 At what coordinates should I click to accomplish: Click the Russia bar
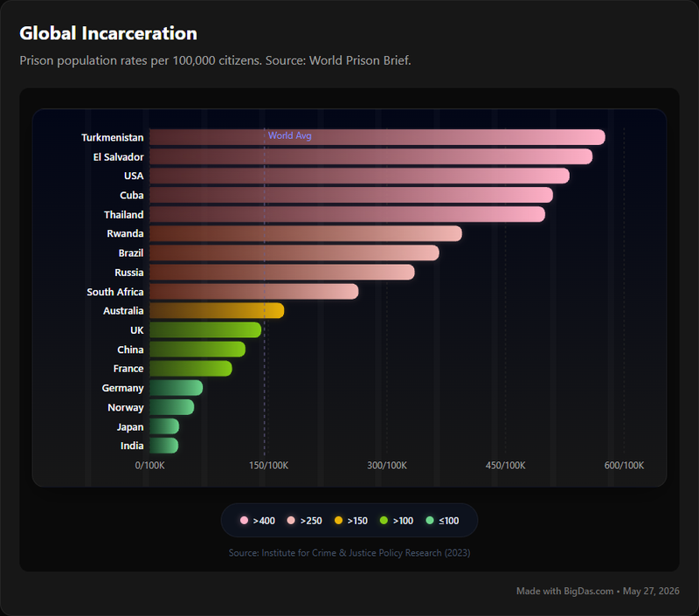[x=282, y=273]
